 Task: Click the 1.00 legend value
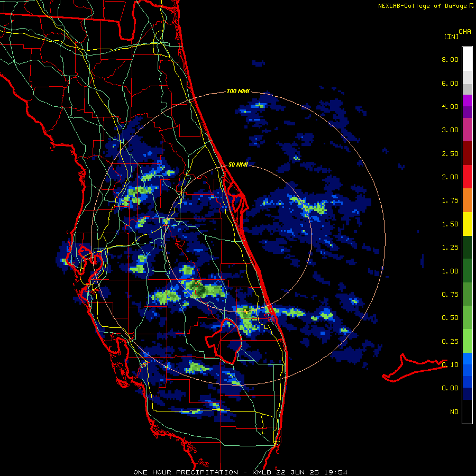pos(450,271)
